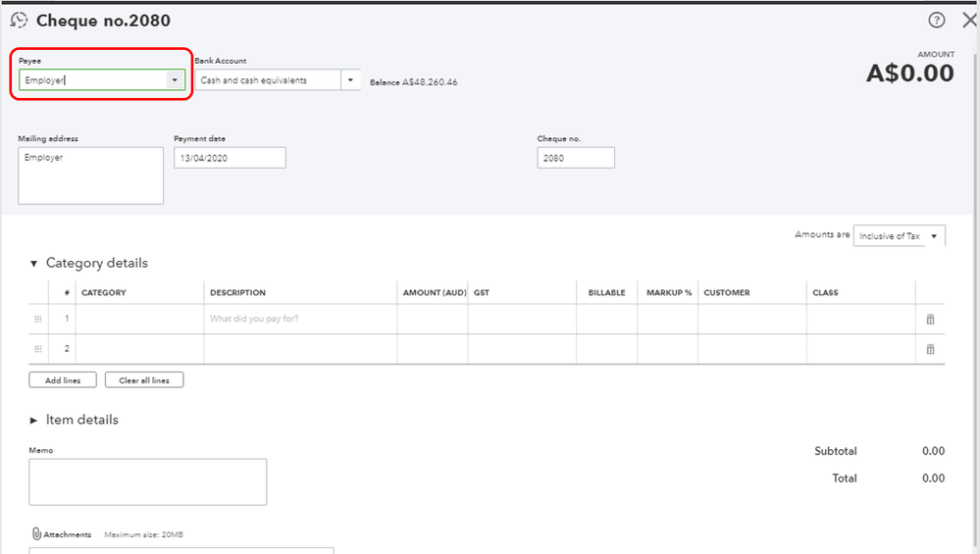Click the Payment date field
The image size is (980, 554).
pyautogui.click(x=230, y=158)
